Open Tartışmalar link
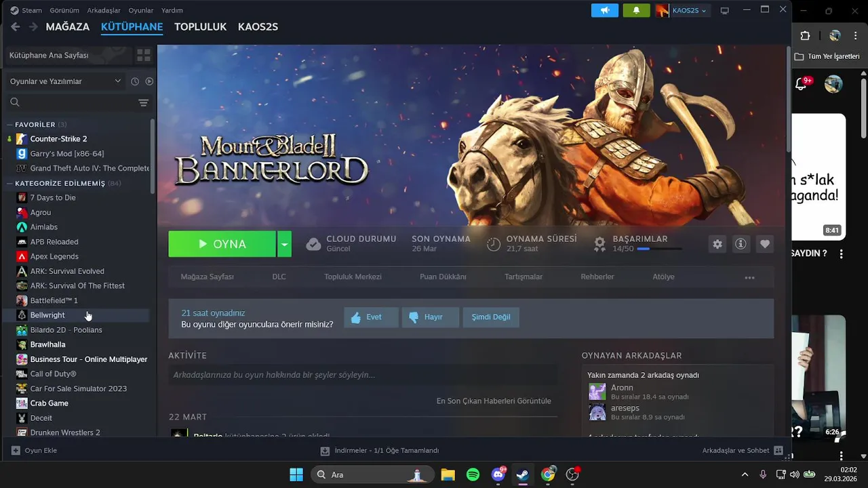This screenshot has height=488, width=868. (524, 277)
